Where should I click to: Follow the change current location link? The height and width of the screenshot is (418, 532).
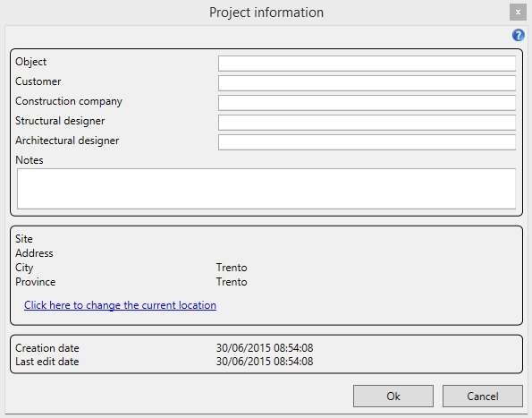point(120,305)
